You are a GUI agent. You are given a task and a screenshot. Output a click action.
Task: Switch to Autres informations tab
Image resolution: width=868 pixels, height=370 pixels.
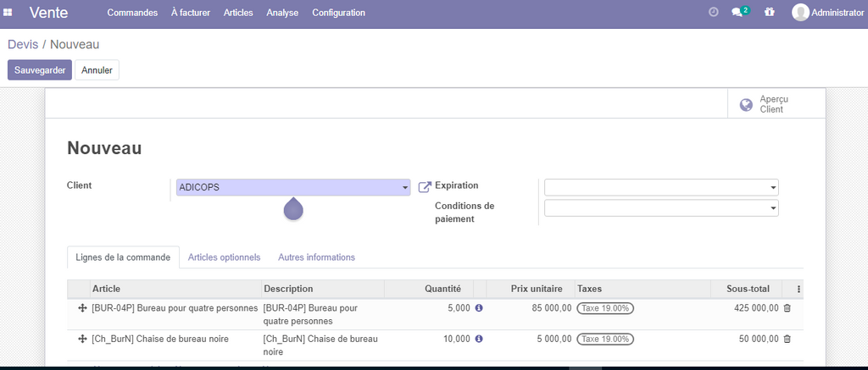coord(316,257)
